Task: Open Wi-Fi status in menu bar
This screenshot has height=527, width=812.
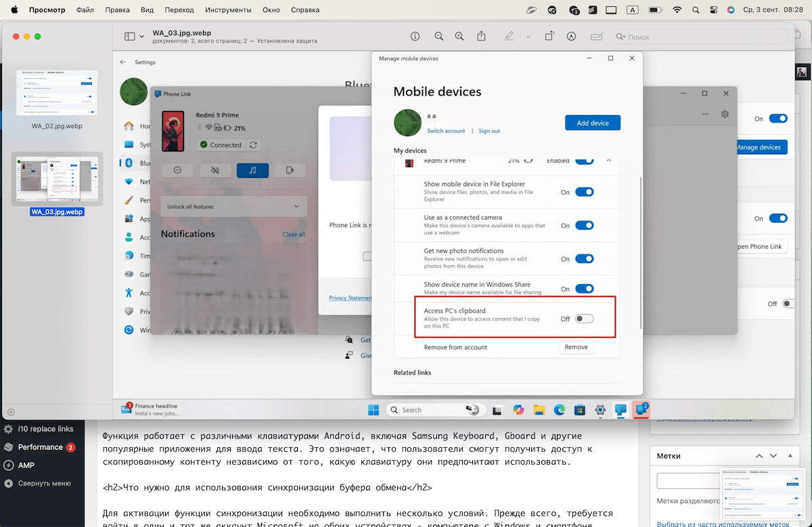Action: click(677, 10)
